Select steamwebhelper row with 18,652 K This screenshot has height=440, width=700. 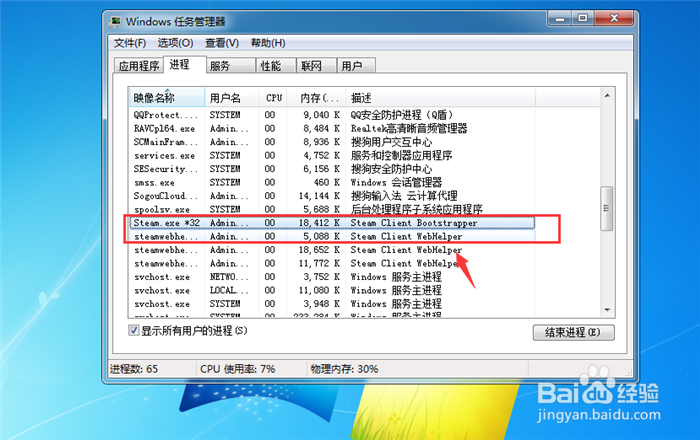tap(332, 250)
